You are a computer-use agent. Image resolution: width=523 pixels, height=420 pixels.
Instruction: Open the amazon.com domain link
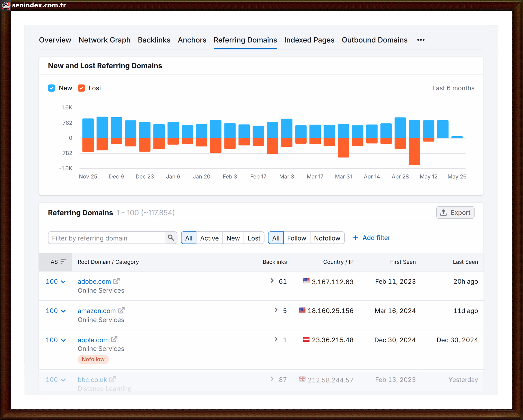(97, 311)
